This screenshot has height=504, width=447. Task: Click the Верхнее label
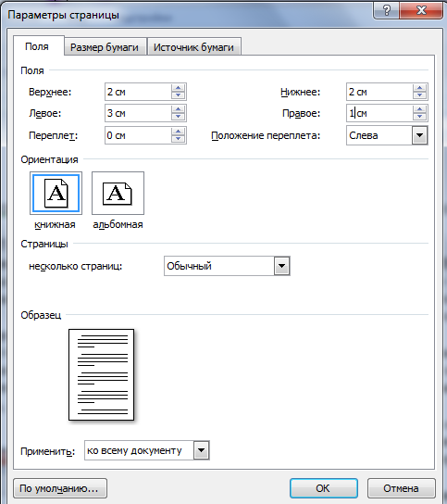click(x=50, y=93)
